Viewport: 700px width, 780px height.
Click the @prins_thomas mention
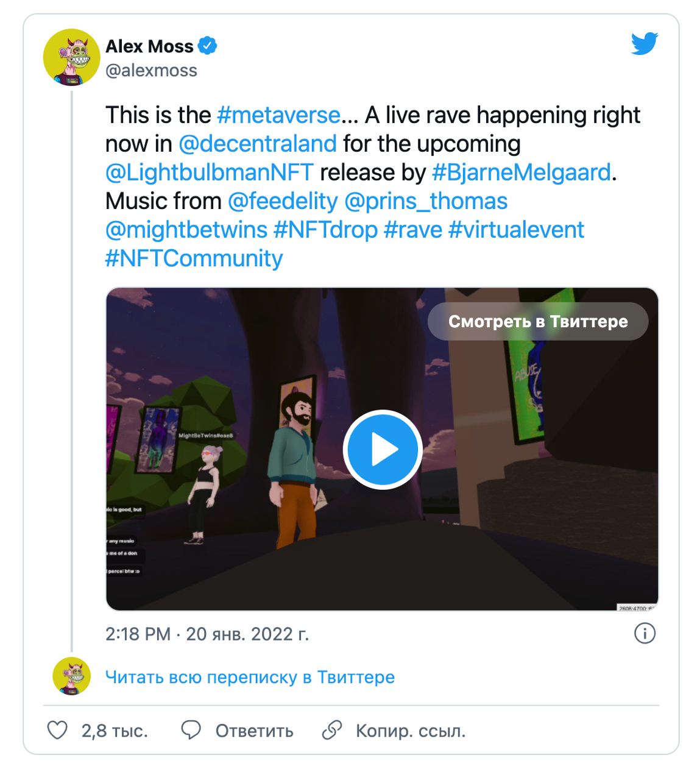pos(426,200)
